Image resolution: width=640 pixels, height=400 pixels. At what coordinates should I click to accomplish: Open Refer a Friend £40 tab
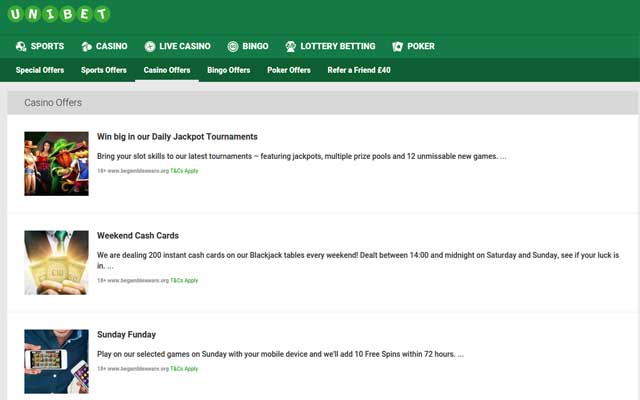(359, 70)
